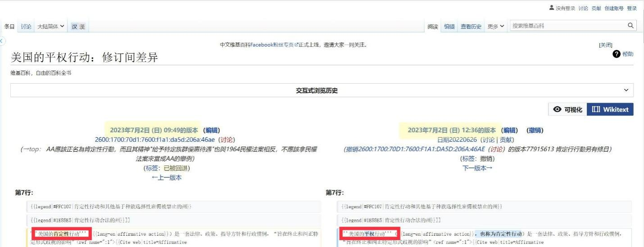Switch to the 阅读 tab
The height and width of the screenshot is (247, 644).
[433, 27]
